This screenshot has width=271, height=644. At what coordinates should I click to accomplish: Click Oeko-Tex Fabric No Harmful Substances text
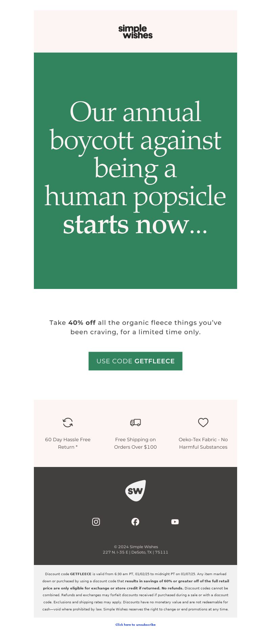tap(203, 443)
